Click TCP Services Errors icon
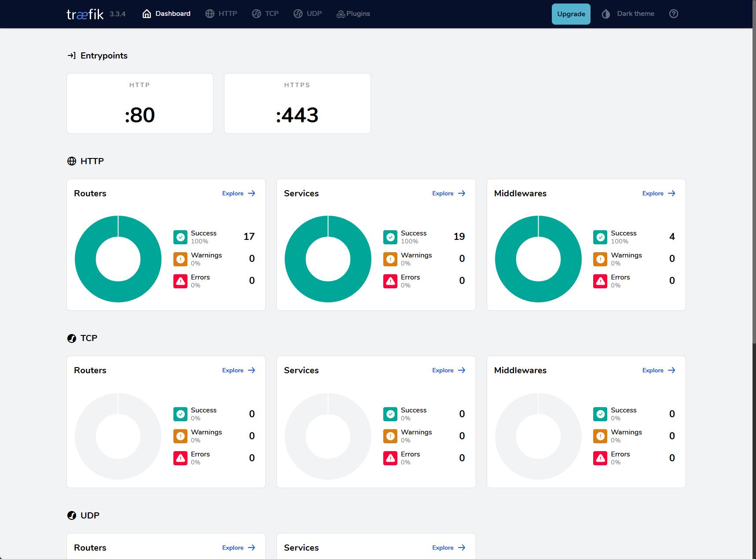This screenshot has width=756, height=559. click(390, 458)
